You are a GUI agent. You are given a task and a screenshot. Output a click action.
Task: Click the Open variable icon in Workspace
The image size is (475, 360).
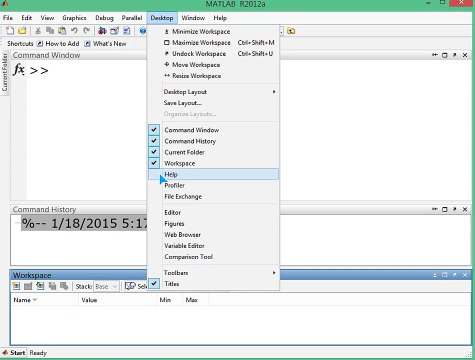28,286
